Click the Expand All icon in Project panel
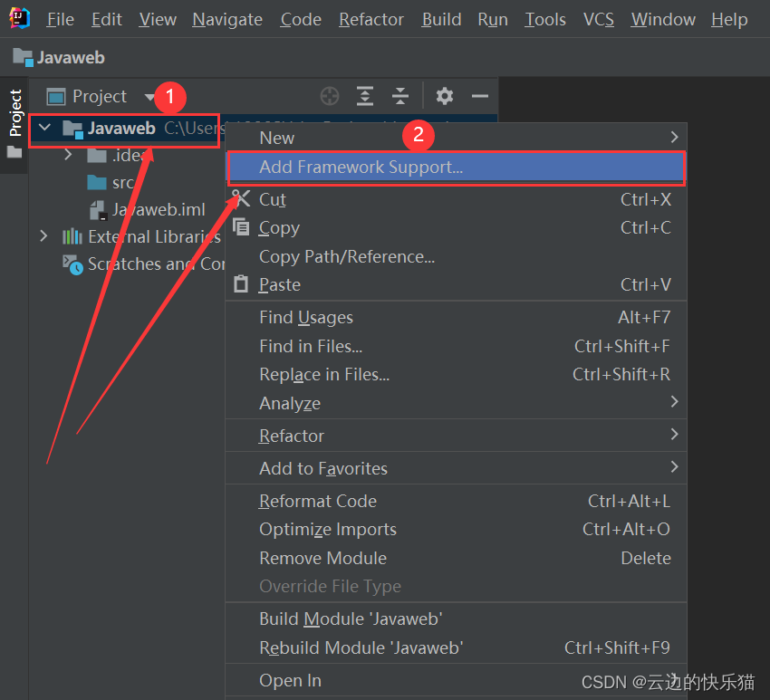This screenshot has width=770, height=700. 365,96
